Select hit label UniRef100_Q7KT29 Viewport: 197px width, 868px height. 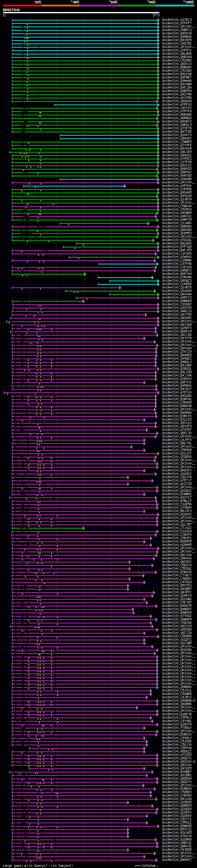[177, 352]
